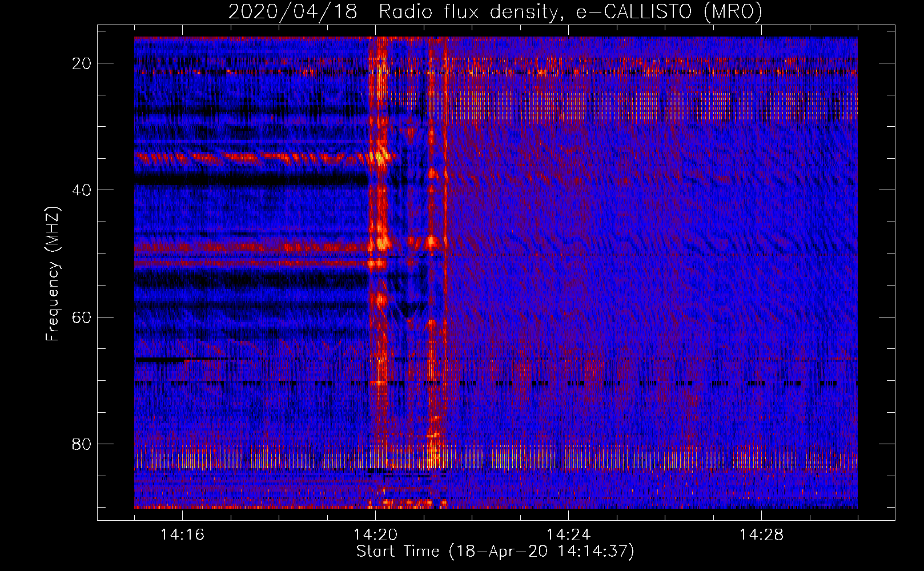
Task: Select the 14:24 time tick label
Action: pos(568,534)
